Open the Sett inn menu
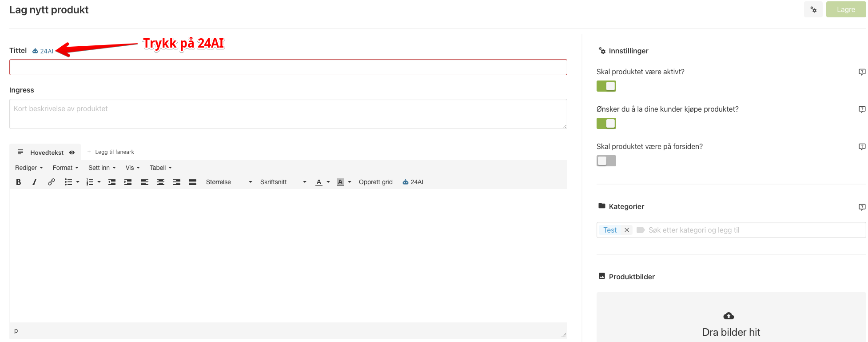This screenshot has width=868, height=342. pos(102,168)
